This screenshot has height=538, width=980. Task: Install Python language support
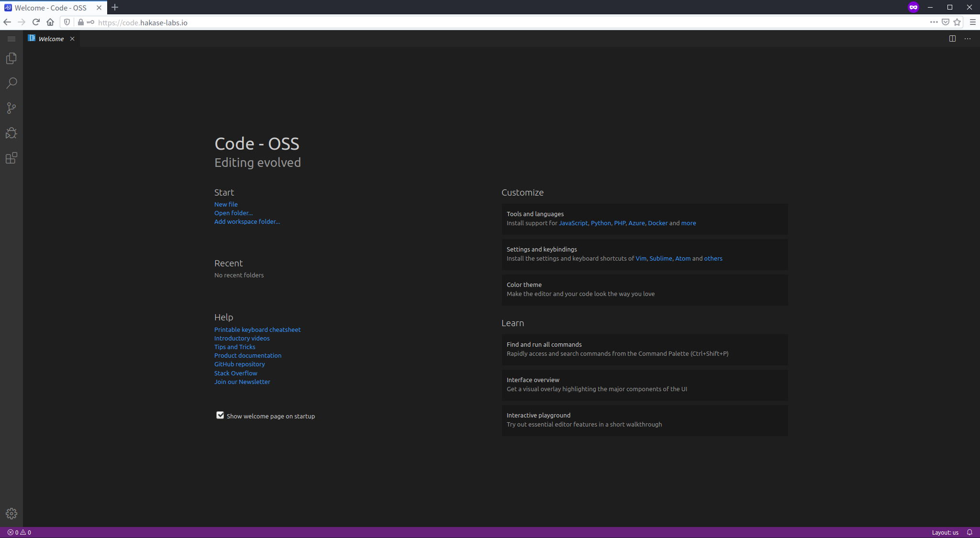click(601, 223)
